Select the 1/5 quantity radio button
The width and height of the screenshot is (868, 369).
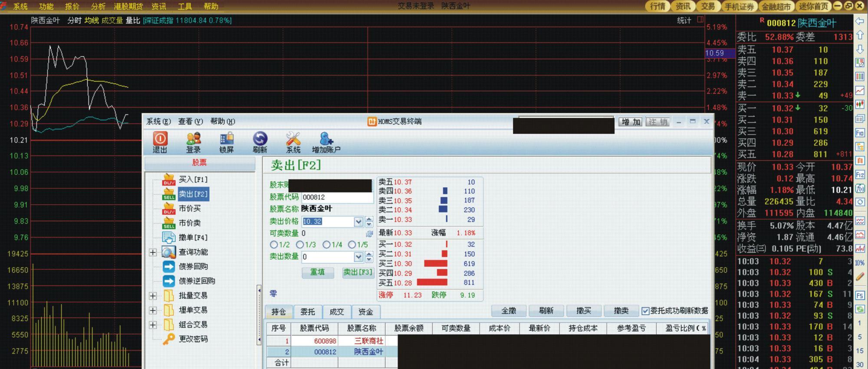click(352, 245)
